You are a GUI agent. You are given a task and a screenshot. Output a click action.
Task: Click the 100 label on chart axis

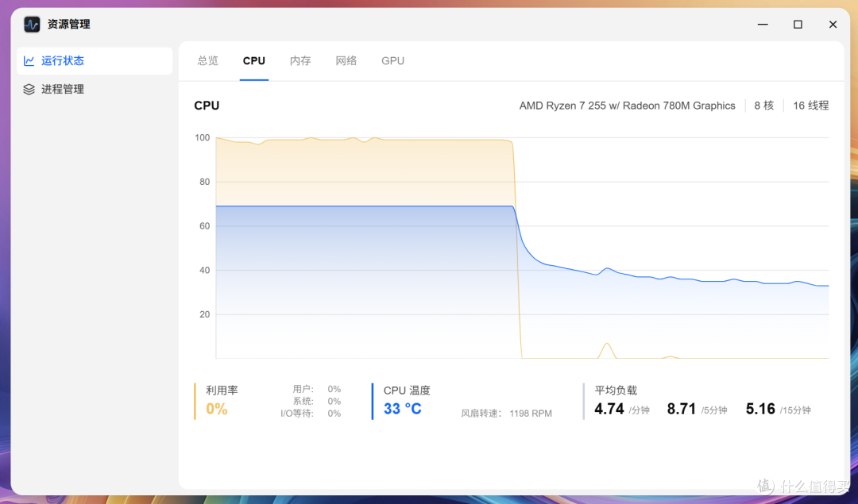coord(203,138)
